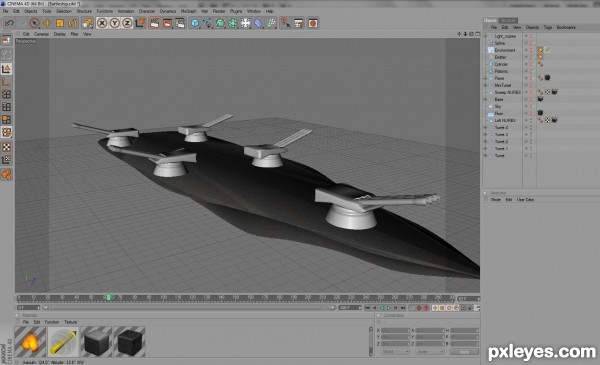Viewport: 600px width, 365px height.
Task: Click the orange Animation mode icon in left sidebar
Action: [7, 174]
